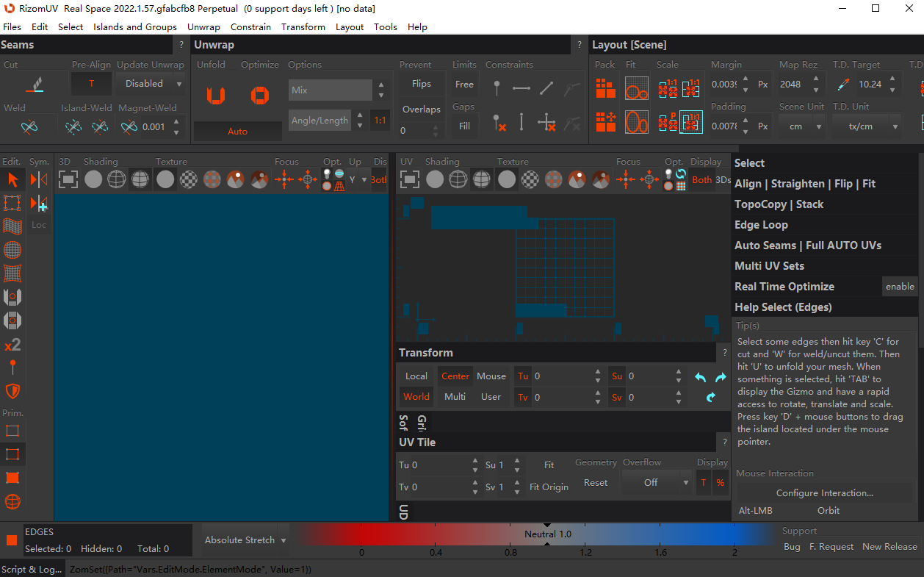Click the Fit Origin button
The height and width of the screenshot is (577, 924).
549,487
